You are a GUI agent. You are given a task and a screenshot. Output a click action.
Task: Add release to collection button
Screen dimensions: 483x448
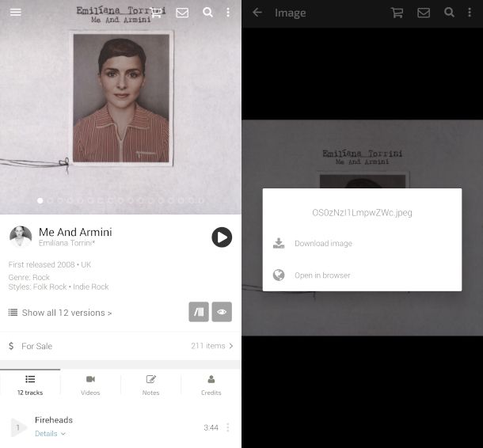pos(199,312)
